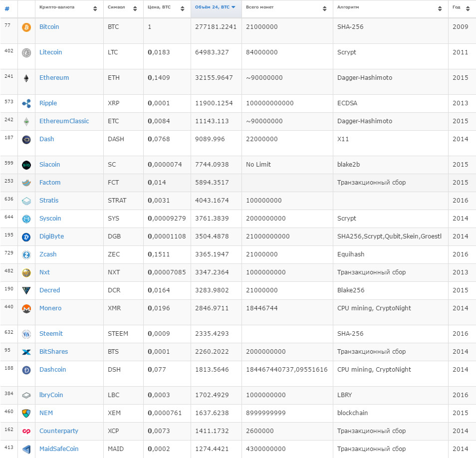Click the Siacoin logo icon
The height and width of the screenshot is (458, 476).
[26, 165]
